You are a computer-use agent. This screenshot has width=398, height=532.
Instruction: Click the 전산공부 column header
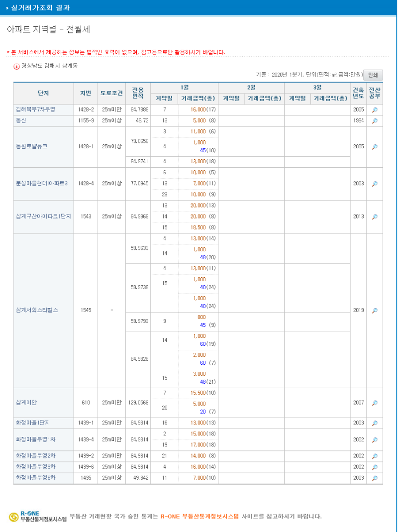click(375, 93)
